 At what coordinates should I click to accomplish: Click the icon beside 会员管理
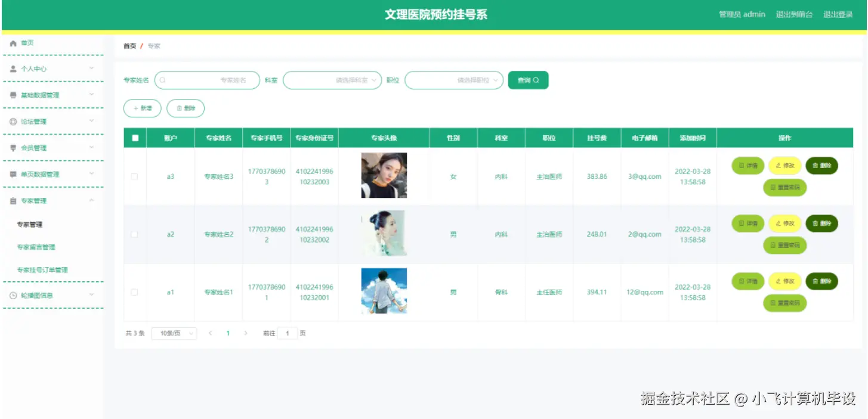coord(13,148)
